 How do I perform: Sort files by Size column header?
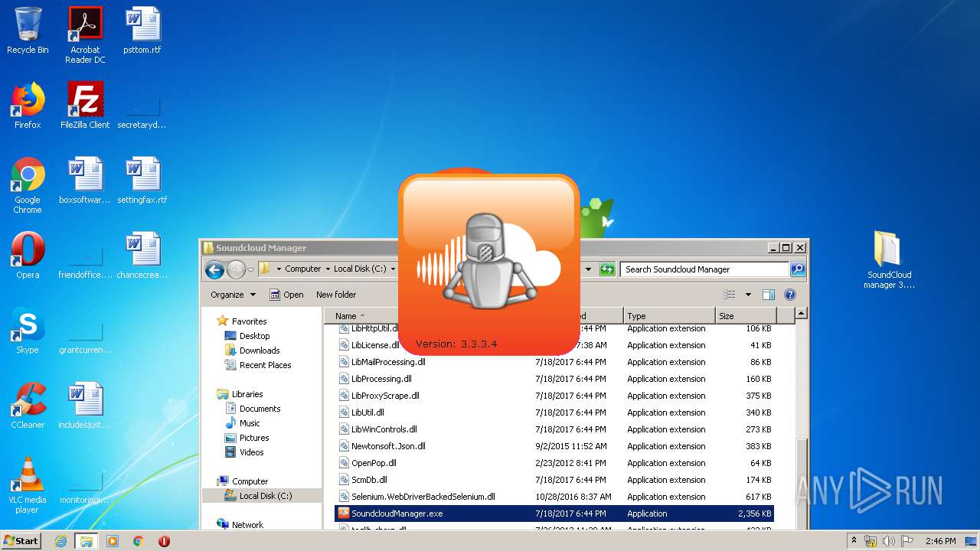click(x=746, y=315)
